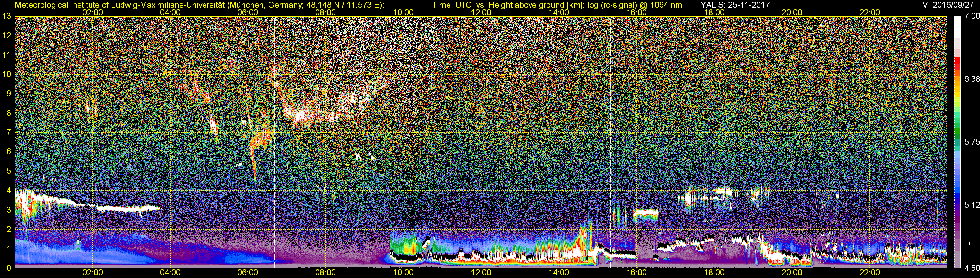Click the "6." height axis label

[x=9, y=151]
